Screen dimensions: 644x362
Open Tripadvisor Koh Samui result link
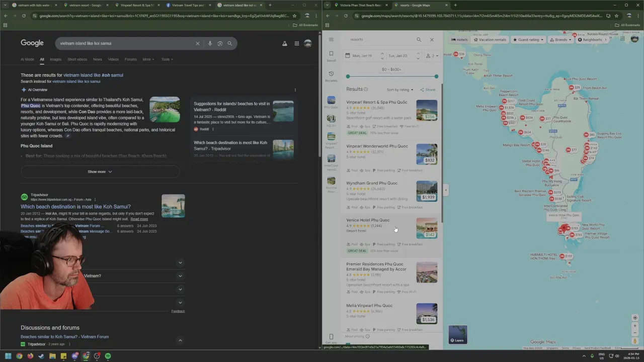(75, 207)
